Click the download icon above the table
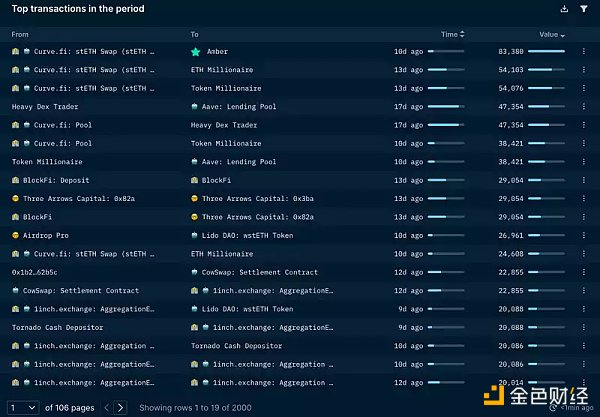This screenshot has width=600, height=417. click(x=565, y=9)
